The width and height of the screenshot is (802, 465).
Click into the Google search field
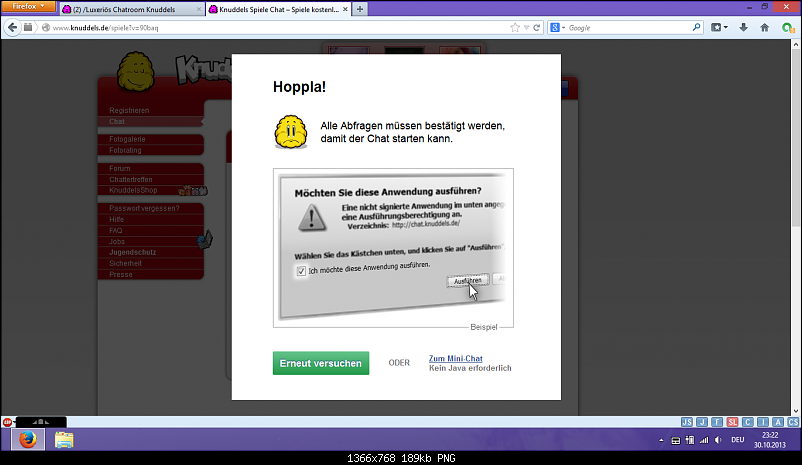click(x=628, y=28)
